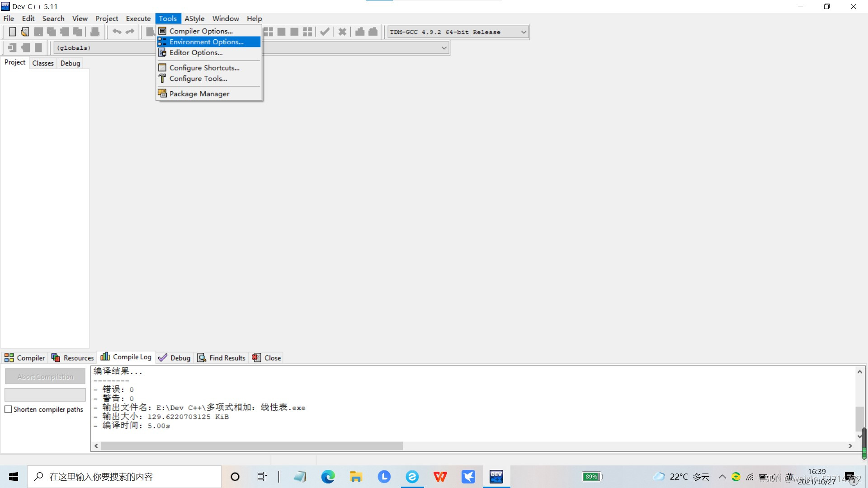
Task: Expand the TDM-GCC compiler set dropdown
Action: click(524, 32)
